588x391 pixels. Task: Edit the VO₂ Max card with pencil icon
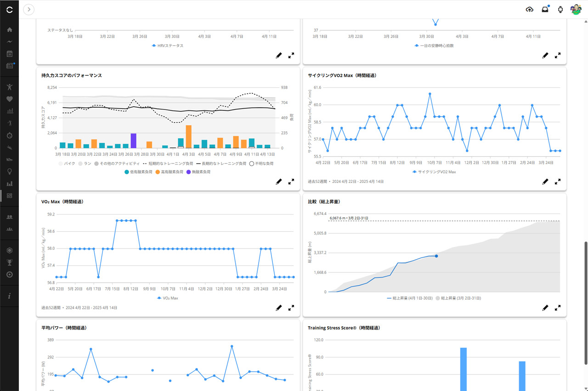click(279, 307)
